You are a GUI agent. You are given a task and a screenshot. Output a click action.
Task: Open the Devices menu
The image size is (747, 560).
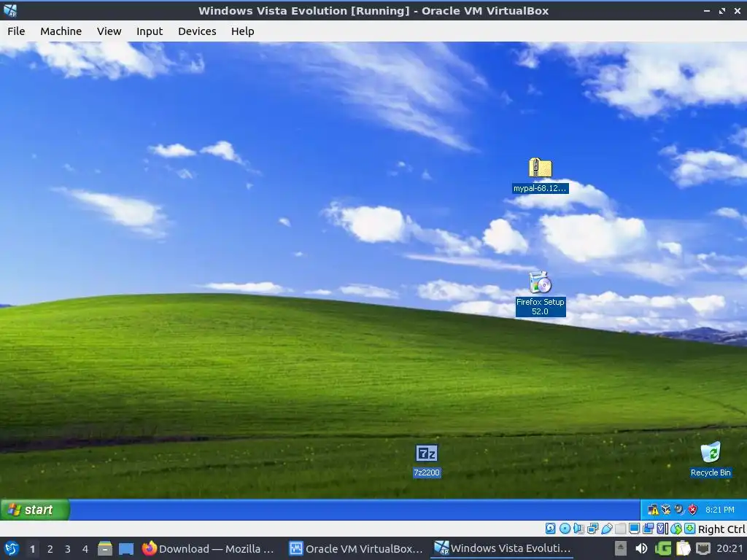pyautogui.click(x=197, y=31)
